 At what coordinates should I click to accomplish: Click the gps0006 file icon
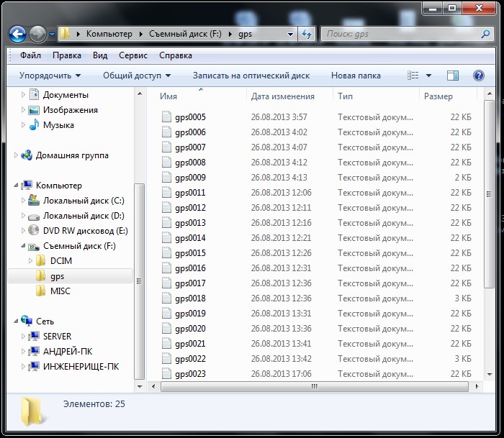coord(166,132)
